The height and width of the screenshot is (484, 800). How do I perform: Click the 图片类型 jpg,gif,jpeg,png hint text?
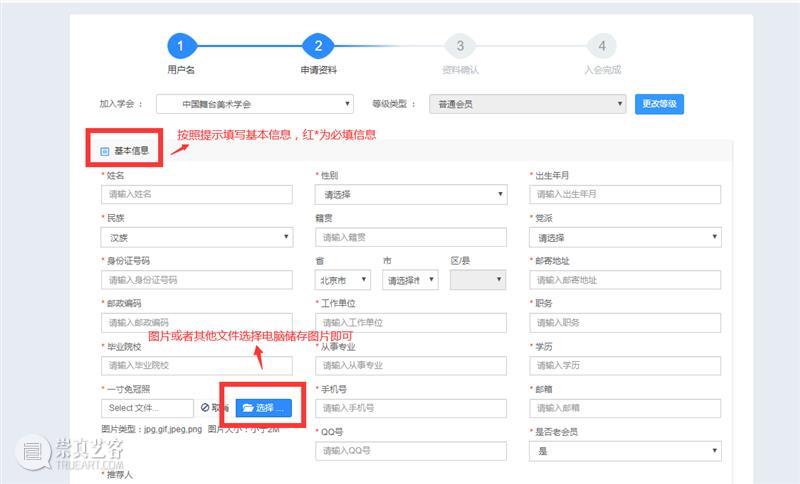point(152,429)
